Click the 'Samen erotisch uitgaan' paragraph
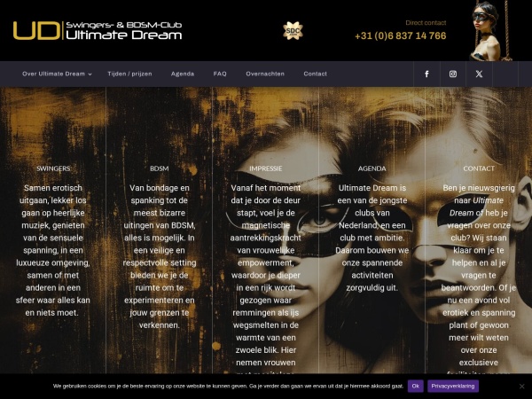The height and width of the screenshot is (399, 532). pyautogui.click(x=53, y=250)
